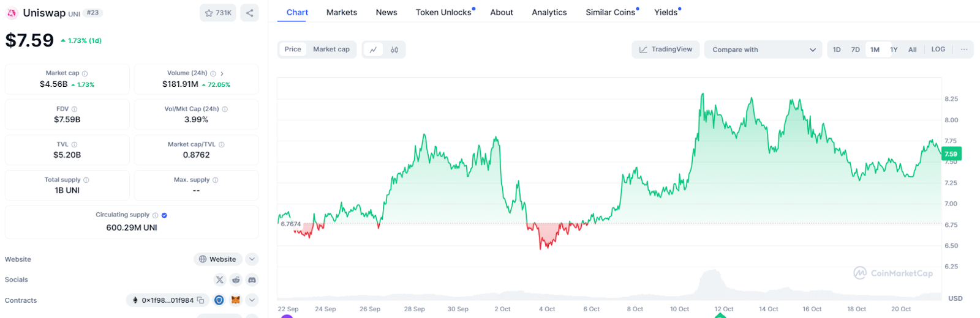Viewport: 980px width, 318px height.
Task: Click the 600.29M UNI circulating supply value
Action: click(x=132, y=227)
